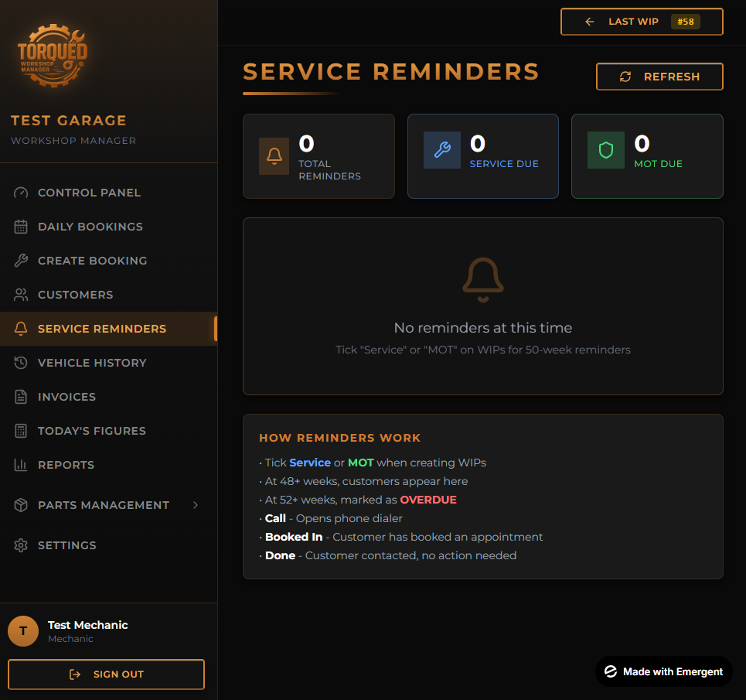Viewport: 746px width, 700px height.
Task: Click the Reports bar chart icon
Action: pyautogui.click(x=21, y=465)
